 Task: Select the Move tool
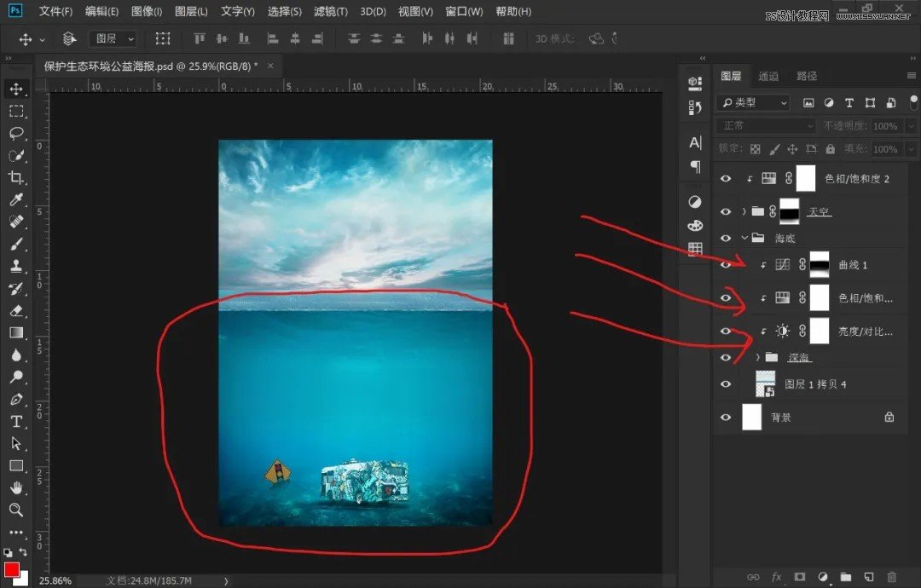click(17, 87)
